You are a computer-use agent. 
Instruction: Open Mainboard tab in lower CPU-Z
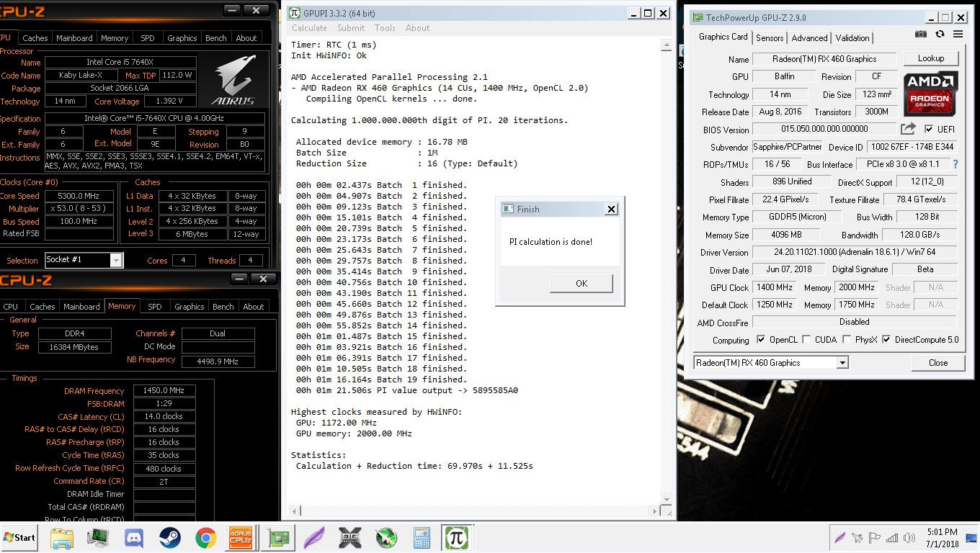click(x=81, y=306)
